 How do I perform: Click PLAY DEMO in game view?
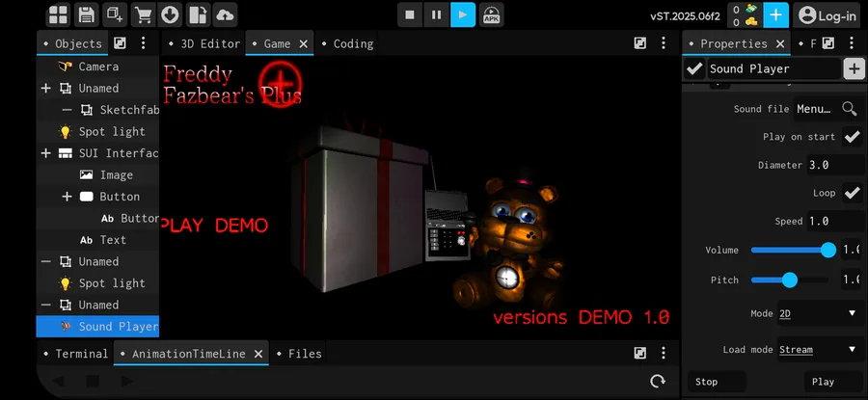pos(214,226)
